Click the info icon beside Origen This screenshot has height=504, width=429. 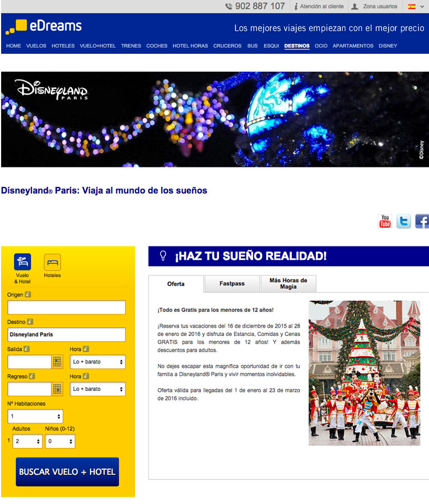[x=28, y=295]
